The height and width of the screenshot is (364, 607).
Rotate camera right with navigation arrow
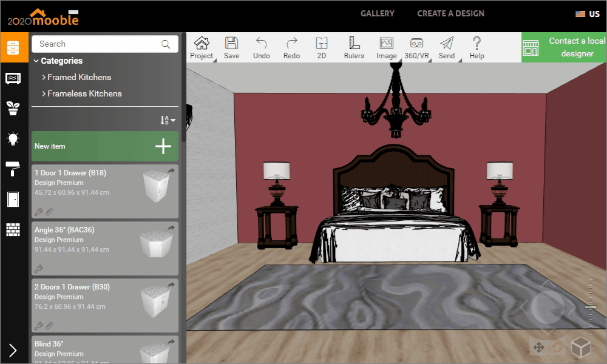(x=571, y=307)
